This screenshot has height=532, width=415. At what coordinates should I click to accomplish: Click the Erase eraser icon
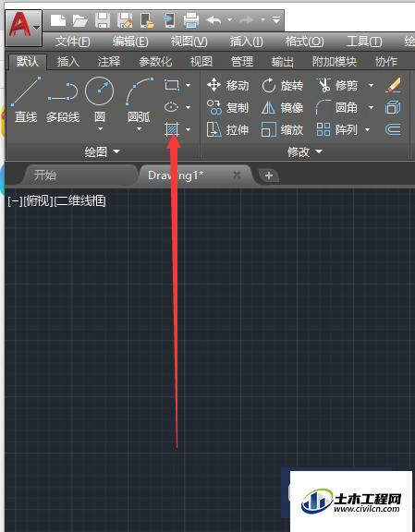394,85
